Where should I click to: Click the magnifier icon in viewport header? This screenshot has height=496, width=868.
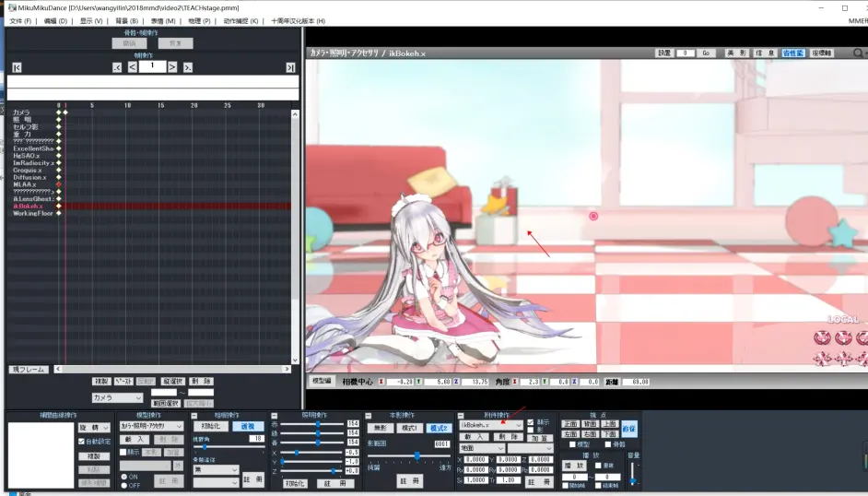click(858, 53)
